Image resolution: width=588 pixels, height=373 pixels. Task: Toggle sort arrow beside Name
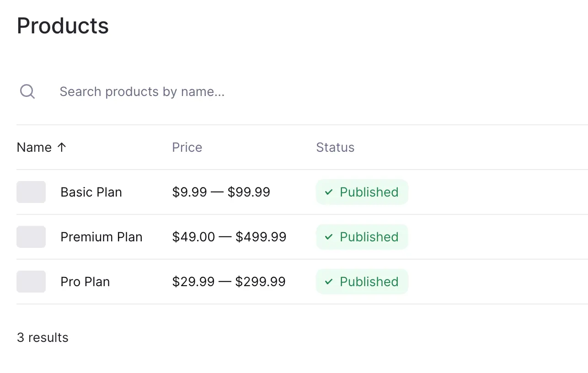[62, 147]
